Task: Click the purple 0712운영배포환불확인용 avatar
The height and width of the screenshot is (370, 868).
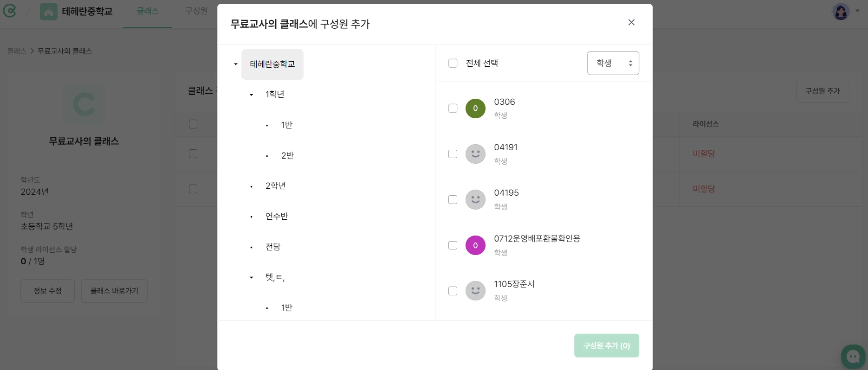Action: point(475,245)
